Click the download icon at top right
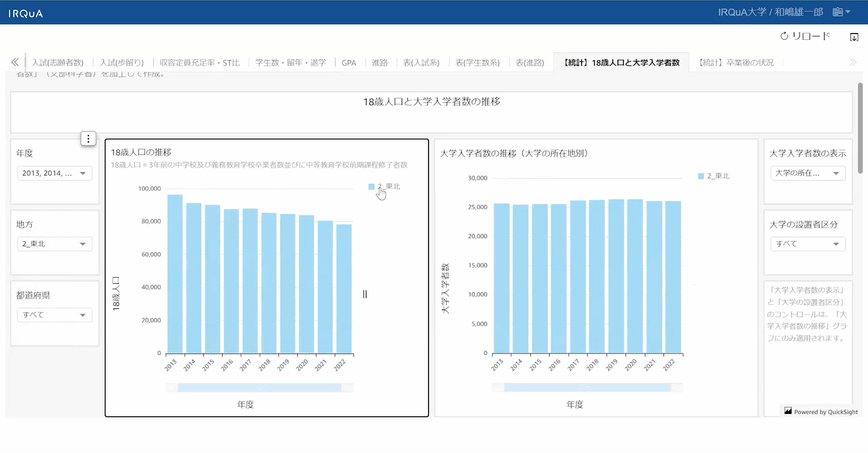The image size is (868, 453). [x=854, y=37]
